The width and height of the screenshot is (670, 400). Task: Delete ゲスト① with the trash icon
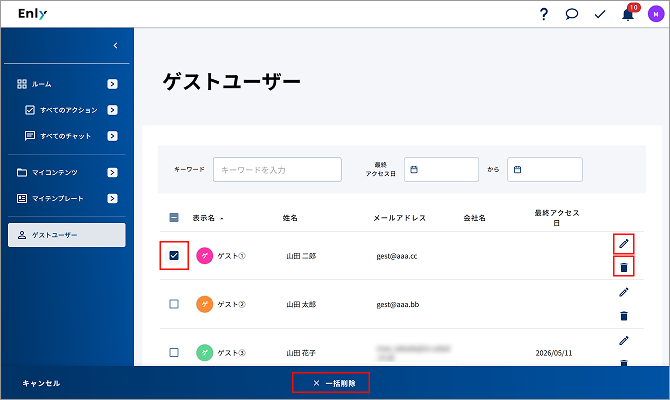[x=624, y=267]
